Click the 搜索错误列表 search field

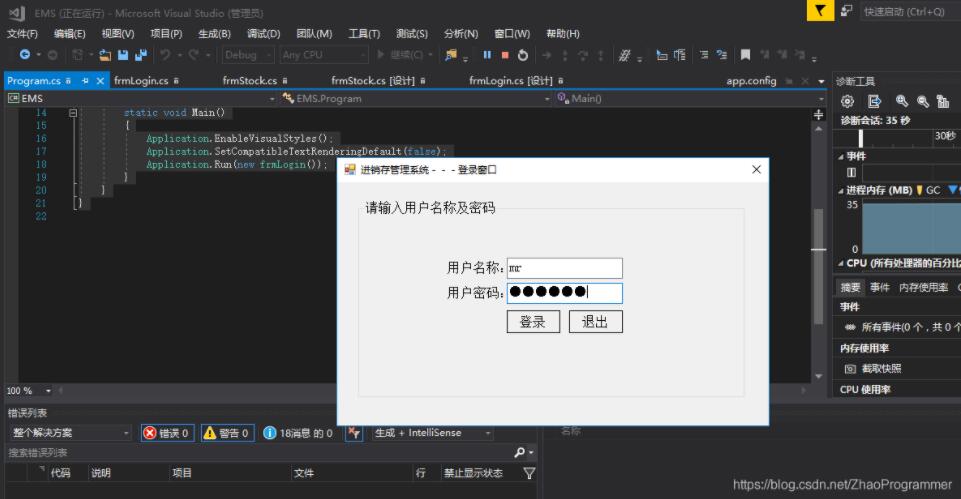[x=257, y=452]
